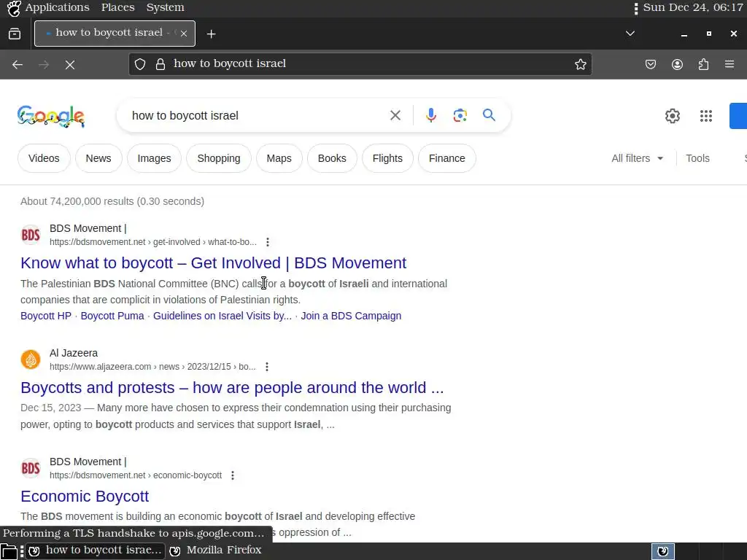Close the 'how to boycott israel' tab

coord(183,34)
